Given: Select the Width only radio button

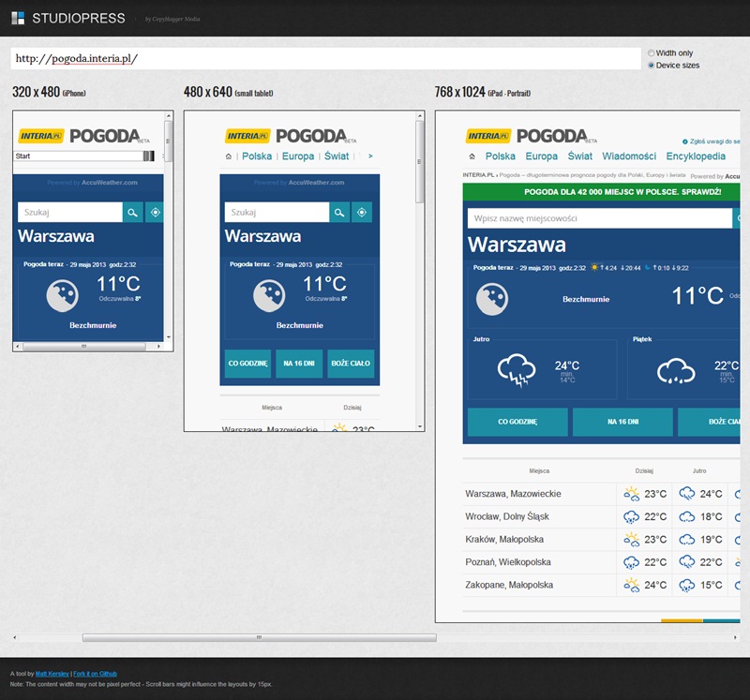Looking at the screenshot, I should point(651,53).
